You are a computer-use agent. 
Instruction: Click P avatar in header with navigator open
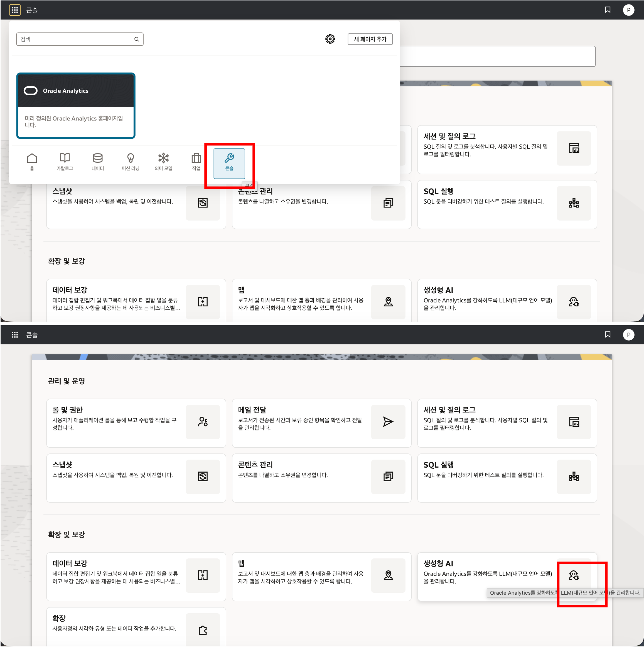(x=628, y=10)
